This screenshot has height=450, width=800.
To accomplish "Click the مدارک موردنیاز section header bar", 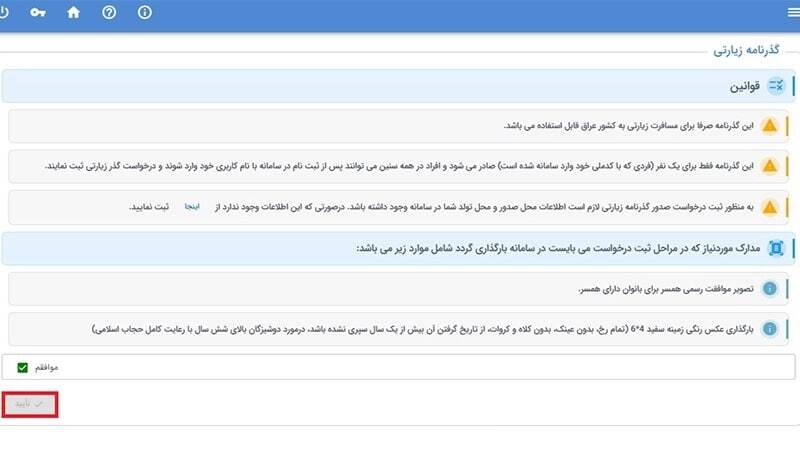I will point(400,248).
